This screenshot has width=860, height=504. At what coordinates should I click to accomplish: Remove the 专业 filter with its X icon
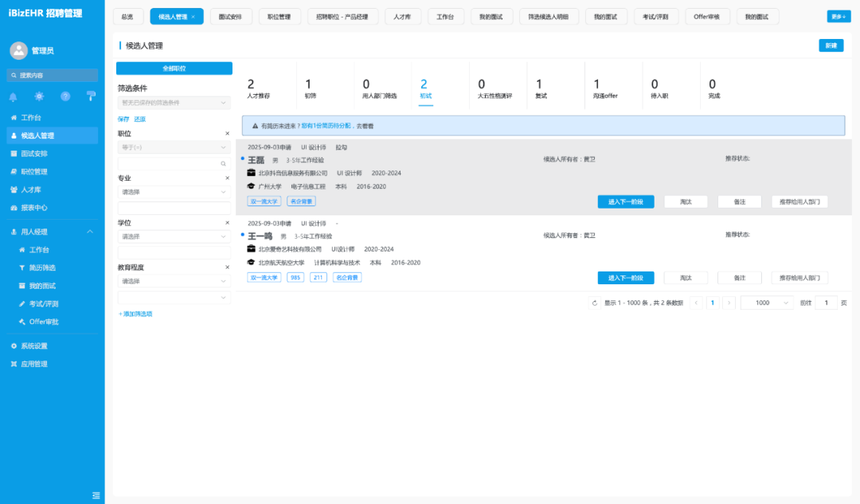pyautogui.click(x=227, y=178)
